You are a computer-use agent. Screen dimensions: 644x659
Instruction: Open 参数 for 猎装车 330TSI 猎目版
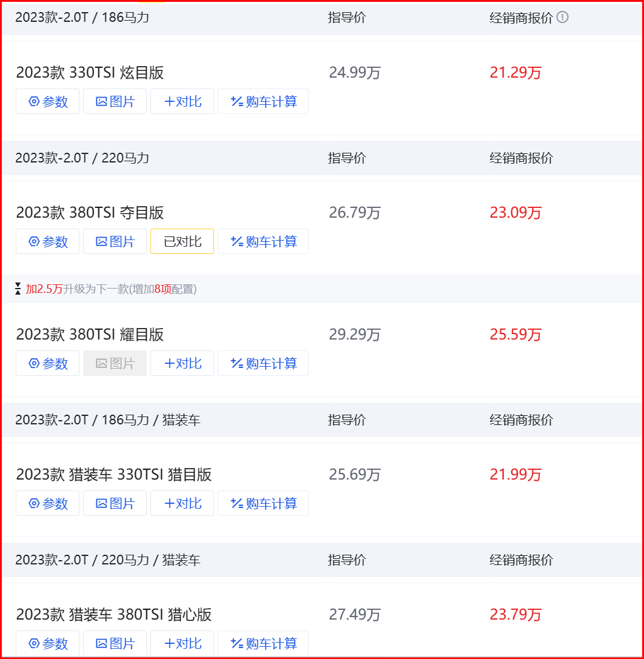point(47,503)
